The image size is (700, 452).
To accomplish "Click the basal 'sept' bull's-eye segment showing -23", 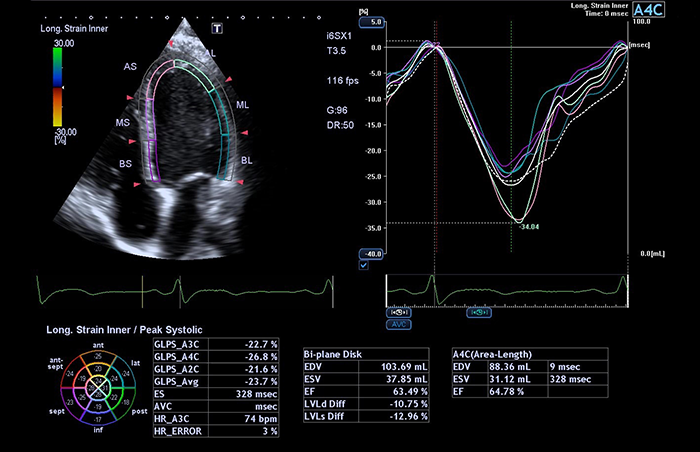I will [70, 403].
